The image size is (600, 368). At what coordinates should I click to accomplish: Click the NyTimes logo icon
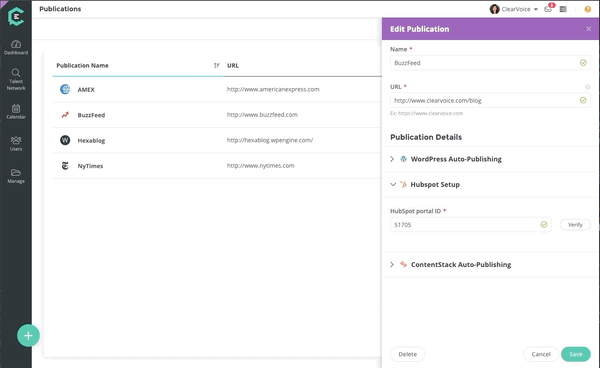click(65, 166)
